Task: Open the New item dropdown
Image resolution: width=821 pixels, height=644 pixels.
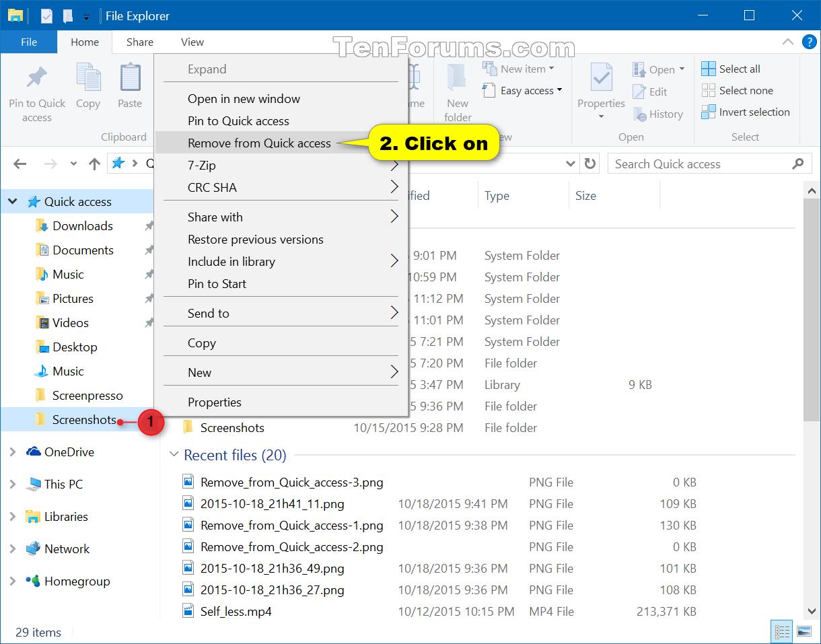Action: (x=518, y=69)
